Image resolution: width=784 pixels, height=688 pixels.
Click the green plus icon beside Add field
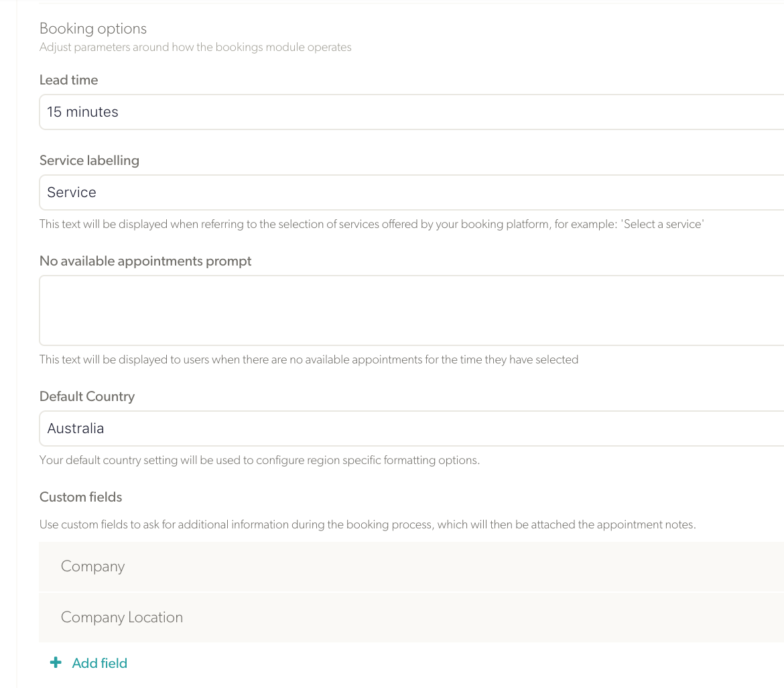56,663
